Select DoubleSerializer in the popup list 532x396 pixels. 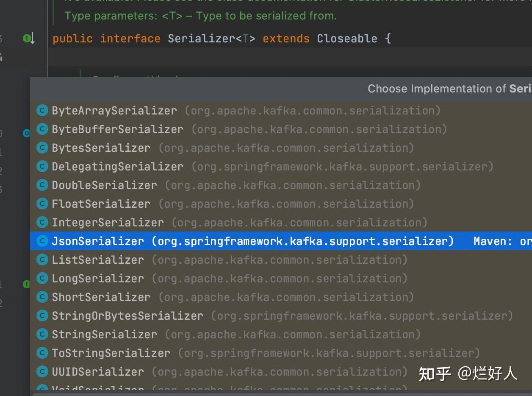pyautogui.click(x=104, y=185)
